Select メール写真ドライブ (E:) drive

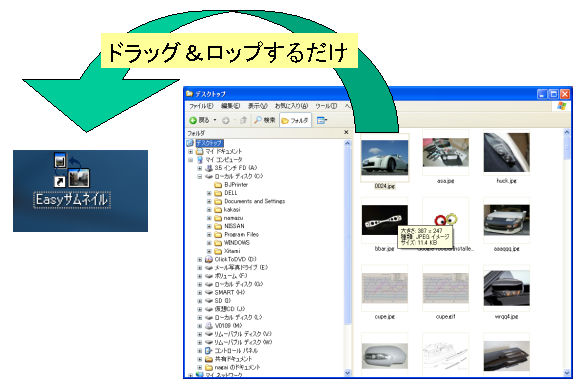(241, 268)
